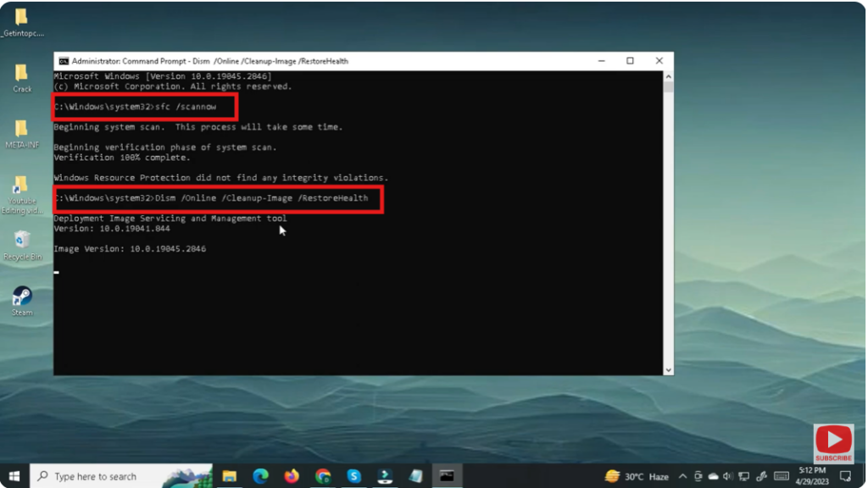Select the META-INF folder icon
The width and height of the screenshot is (868, 488).
[x=22, y=130]
